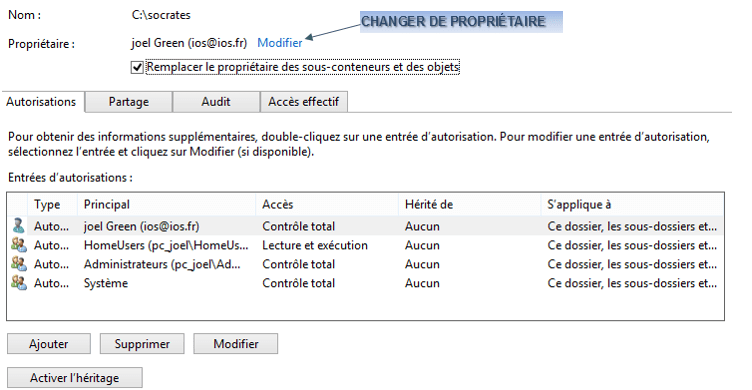Image resolution: width=752 pixels, height=390 pixels.
Task: Sort the list by Principal column header
Action: click(166, 204)
